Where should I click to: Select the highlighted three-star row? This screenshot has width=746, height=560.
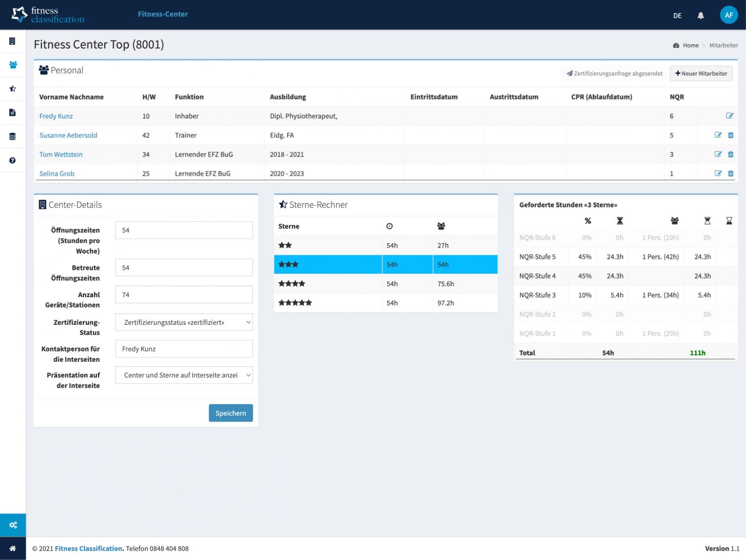point(386,264)
